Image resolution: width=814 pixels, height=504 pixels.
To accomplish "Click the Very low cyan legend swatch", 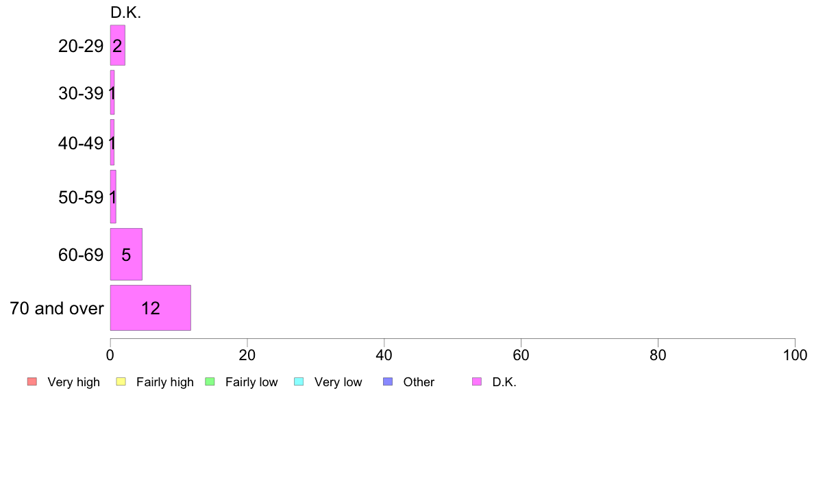I will pyautogui.click(x=299, y=381).
